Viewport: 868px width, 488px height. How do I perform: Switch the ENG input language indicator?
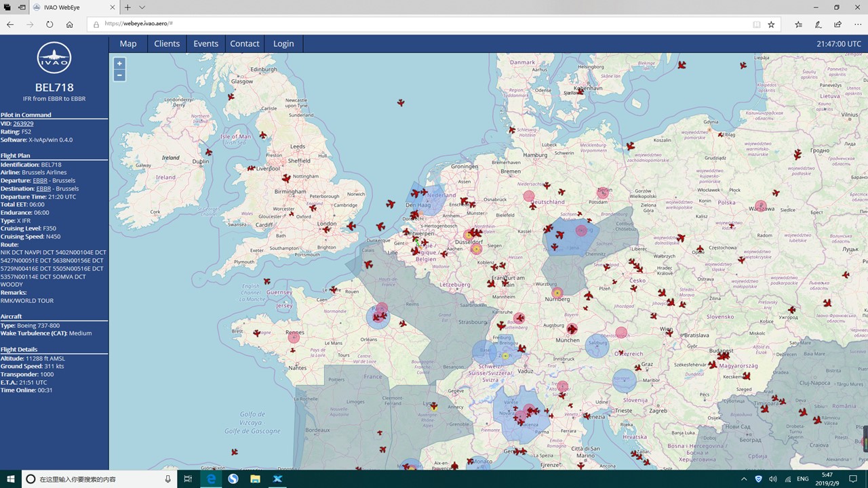[x=803, y=479]
